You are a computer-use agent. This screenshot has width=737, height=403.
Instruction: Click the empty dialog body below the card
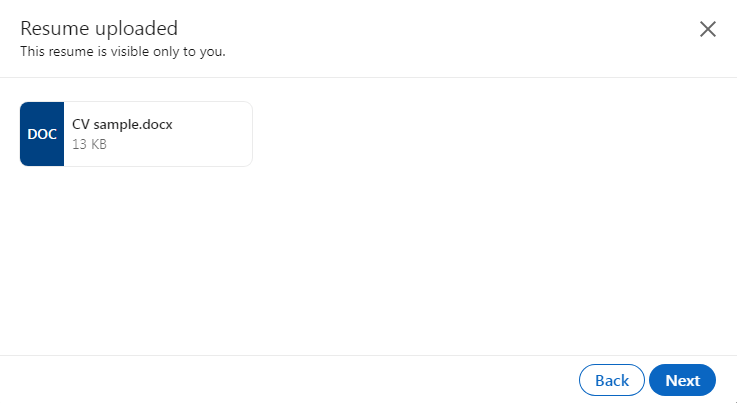pyautogui.click(x=368, y=260)
